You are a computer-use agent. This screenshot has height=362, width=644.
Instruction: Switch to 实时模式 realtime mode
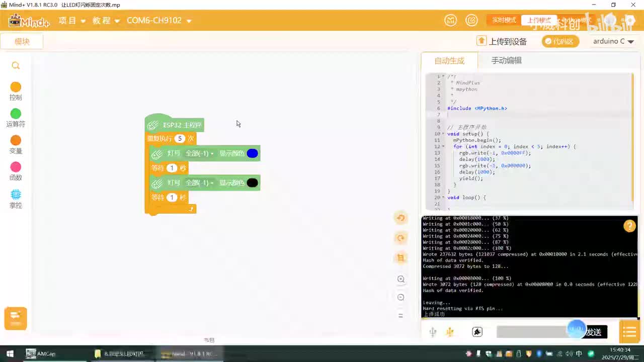(x=504, y=21)
